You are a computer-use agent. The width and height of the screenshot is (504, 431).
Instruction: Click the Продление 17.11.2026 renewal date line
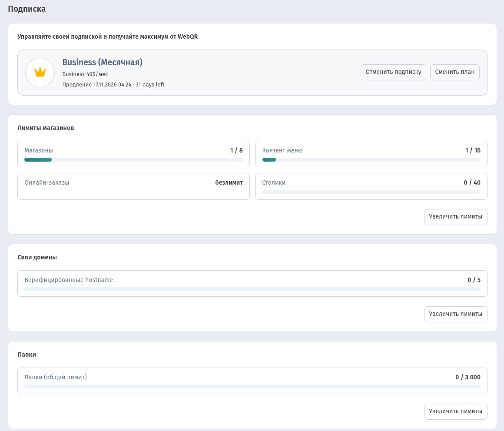113,85
